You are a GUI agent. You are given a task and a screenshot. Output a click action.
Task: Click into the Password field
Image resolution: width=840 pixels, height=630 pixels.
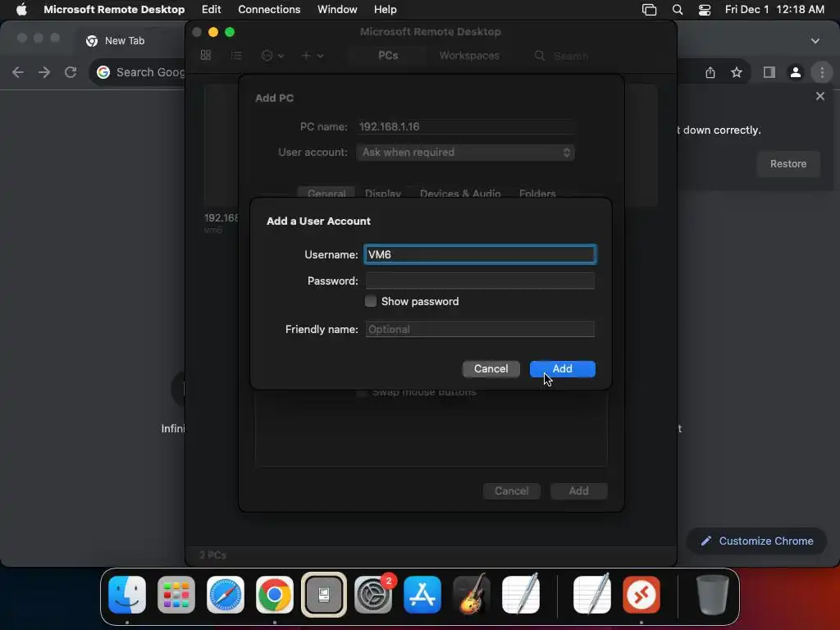[480, 281]
